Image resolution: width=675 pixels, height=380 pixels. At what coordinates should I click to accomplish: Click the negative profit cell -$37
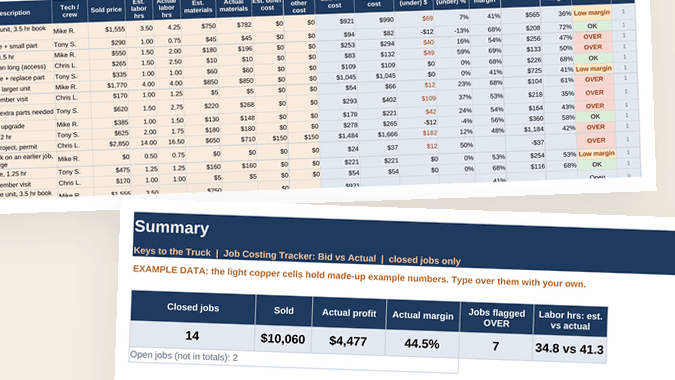(x=538, y=142)
